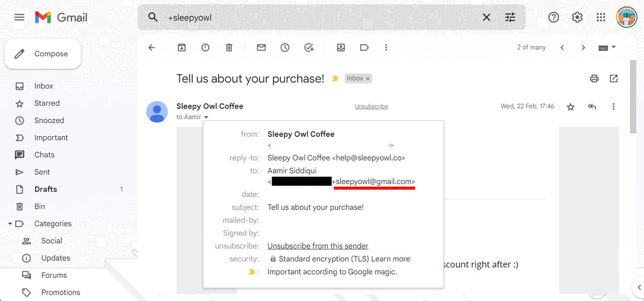
Task: Delete the email using the bin icon
Action: pos(229,48)
